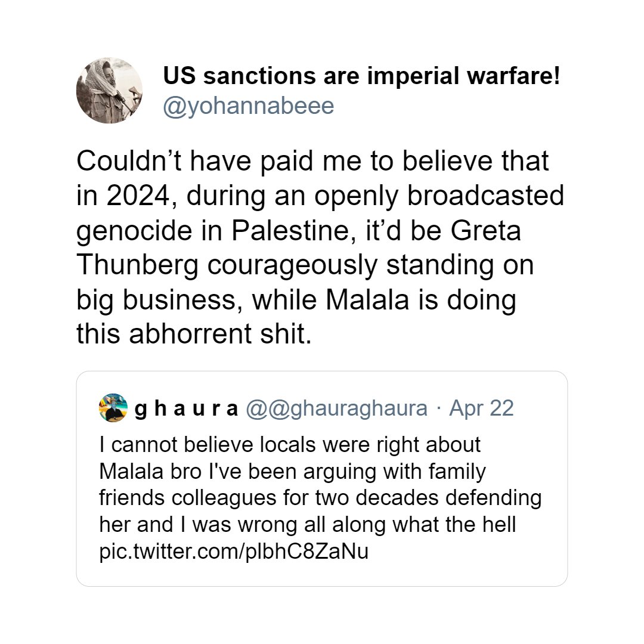Open the 'g h a u r a' display name
This screenshot has height=644, width=644.
(187, 408)
